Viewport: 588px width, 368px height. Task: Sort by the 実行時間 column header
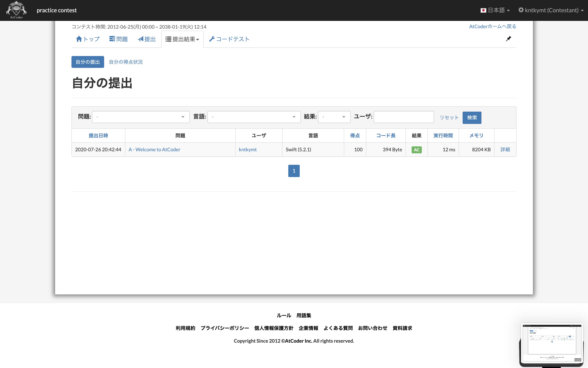(x=443, y=136)
